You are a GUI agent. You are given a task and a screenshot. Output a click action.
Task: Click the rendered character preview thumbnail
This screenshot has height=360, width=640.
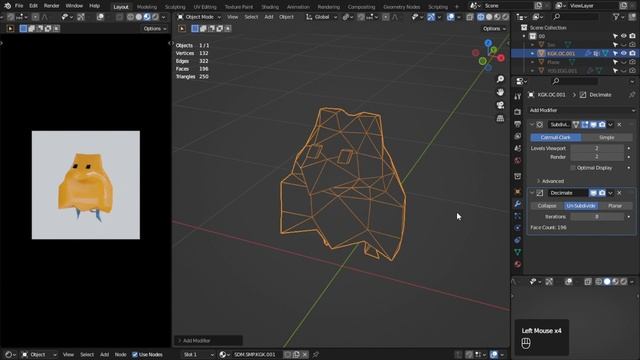86,185
